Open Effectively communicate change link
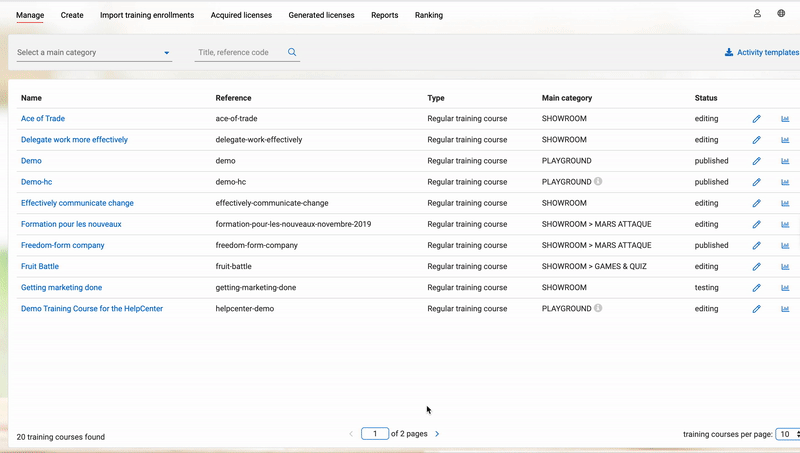 click(77, 203)
